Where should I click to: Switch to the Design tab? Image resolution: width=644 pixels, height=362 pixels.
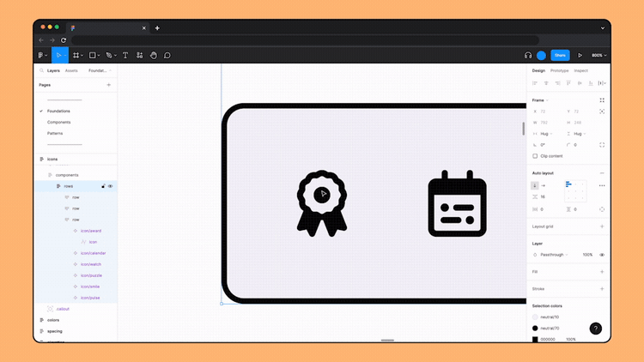pyautogui.click(x=538, y=70)
